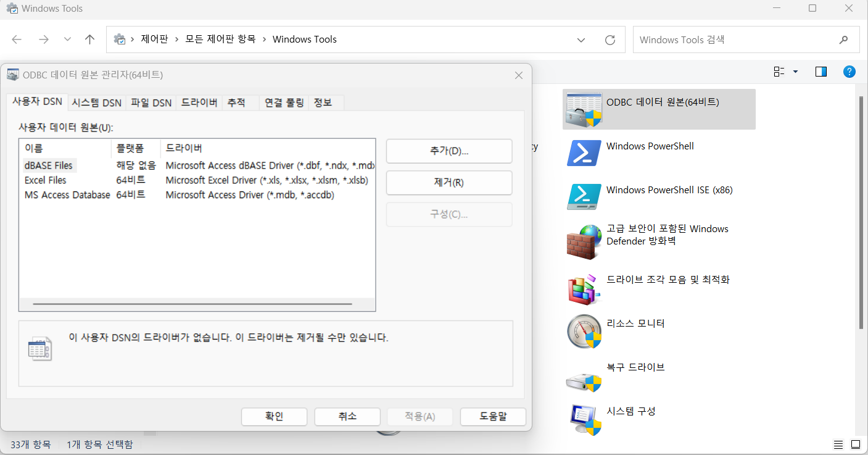Click the Windows Tools breadcrumb segment
This screenshot has height=455, width=868.
click(305, 40)
